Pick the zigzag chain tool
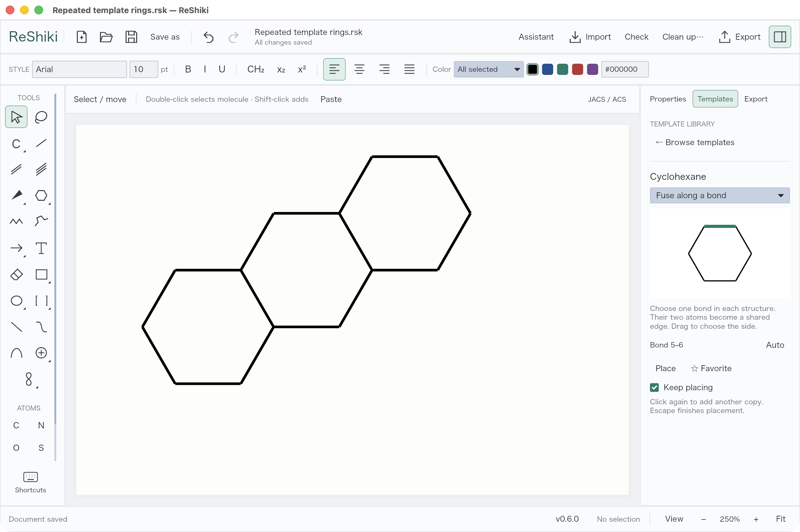800x532 pixels. coord(16,222)
